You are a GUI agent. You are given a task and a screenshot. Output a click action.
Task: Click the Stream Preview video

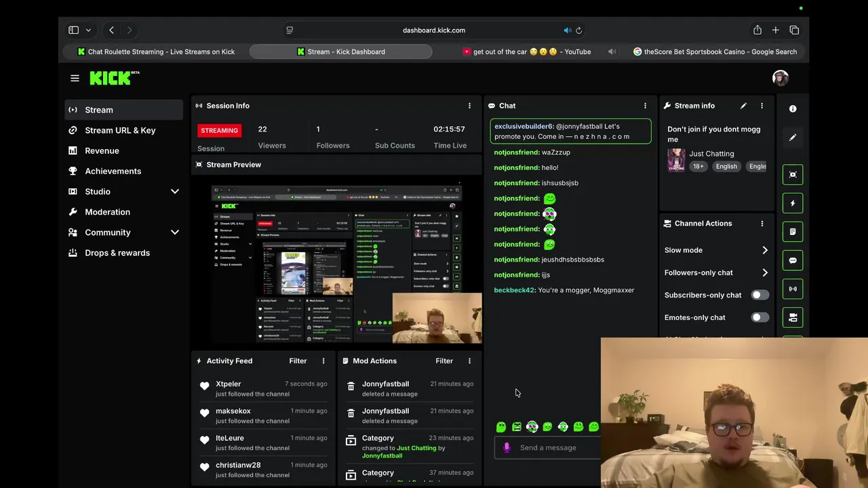click(x=337, y=263)
